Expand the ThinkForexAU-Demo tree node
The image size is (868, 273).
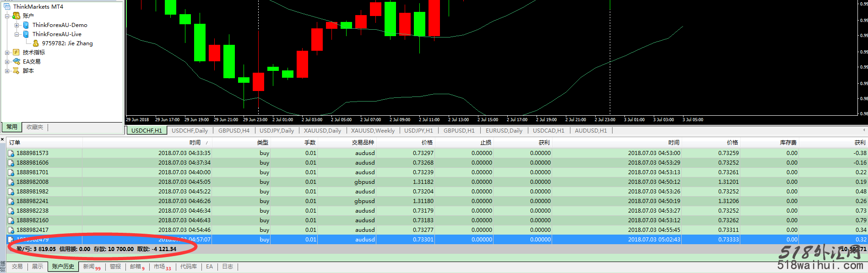[x=17, y=25]
